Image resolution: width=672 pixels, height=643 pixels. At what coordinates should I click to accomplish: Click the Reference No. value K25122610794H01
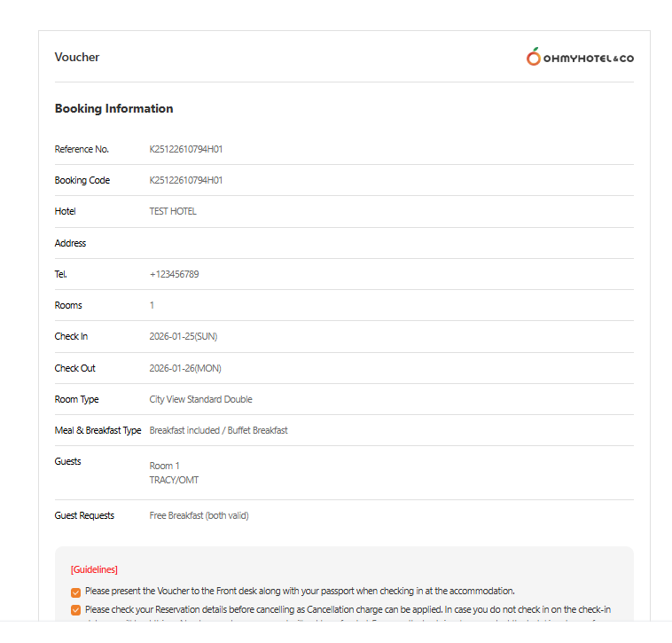coord(185,149)
